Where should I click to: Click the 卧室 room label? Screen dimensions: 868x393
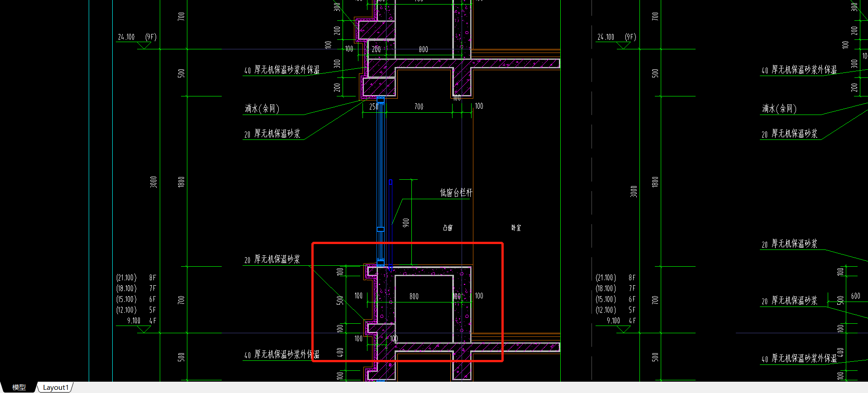(516, 228)
